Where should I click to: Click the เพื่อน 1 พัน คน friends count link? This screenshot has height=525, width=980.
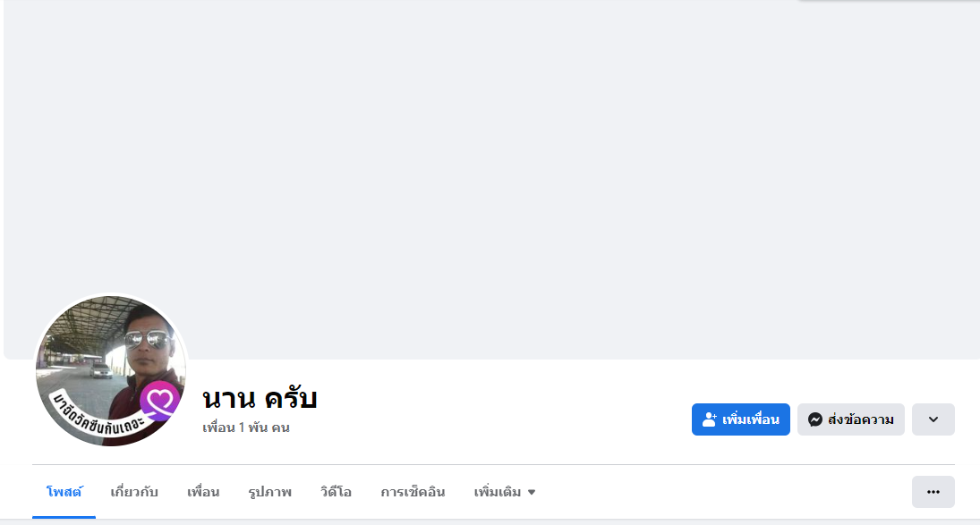245,428
